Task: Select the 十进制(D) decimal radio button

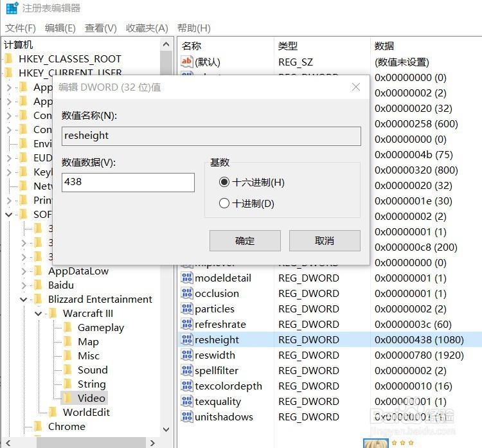Action: (224, 203)
